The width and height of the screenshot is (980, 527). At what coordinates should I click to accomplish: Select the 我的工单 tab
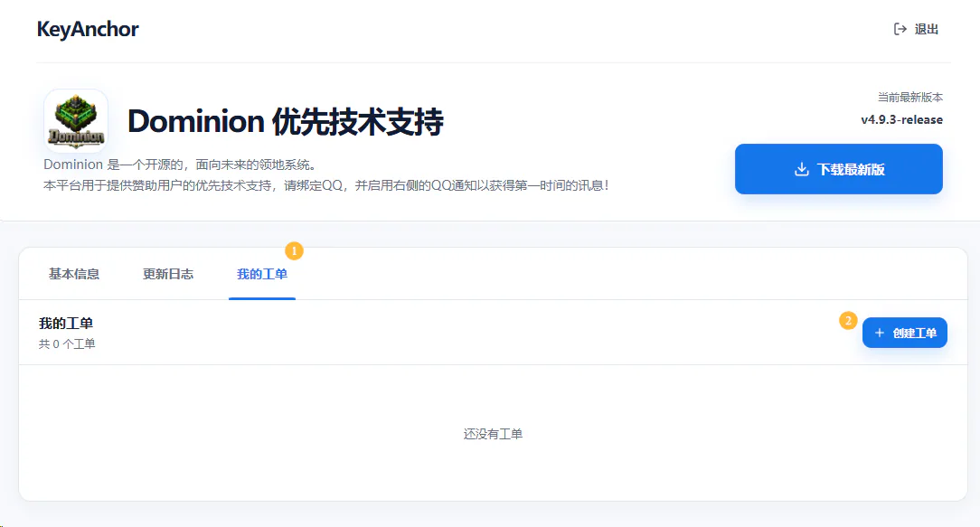(262, 274)
